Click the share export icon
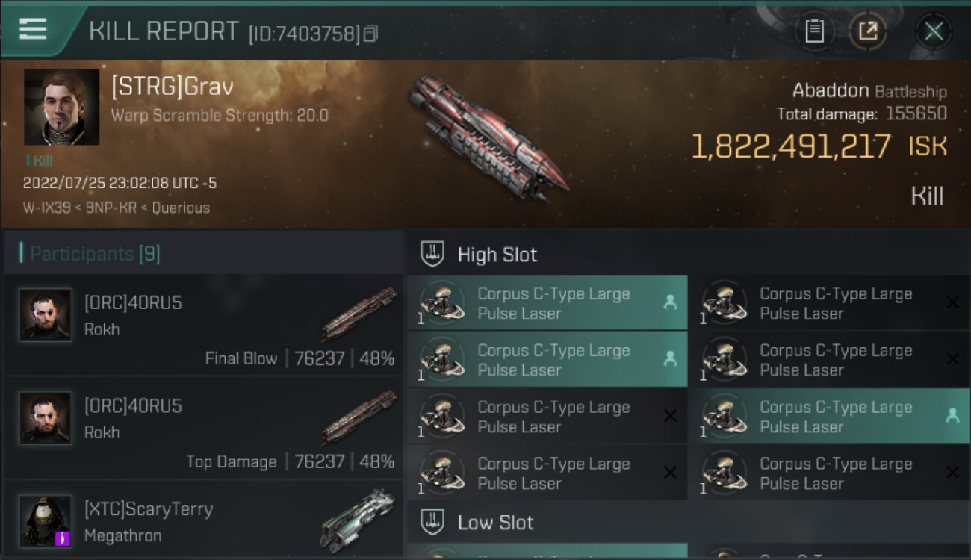971x560 pixels. [x=868, y=31]
